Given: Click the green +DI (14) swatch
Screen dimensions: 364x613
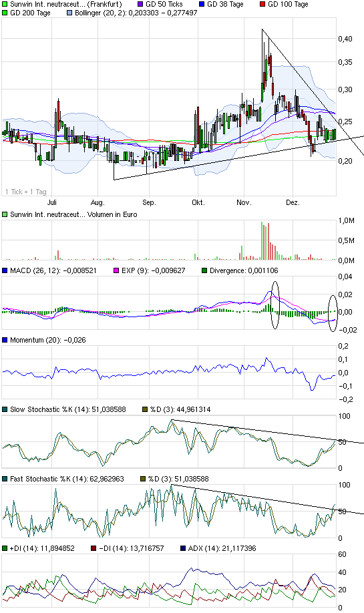Looking at the screenshot, I should click(x=5, y=548).
